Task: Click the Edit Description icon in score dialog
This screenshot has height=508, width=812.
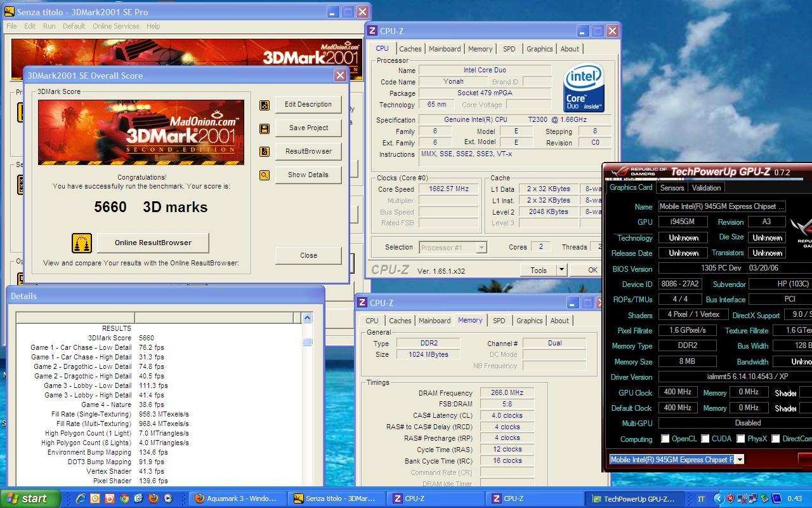Action: pyautogui.click(x=265, y=105)
